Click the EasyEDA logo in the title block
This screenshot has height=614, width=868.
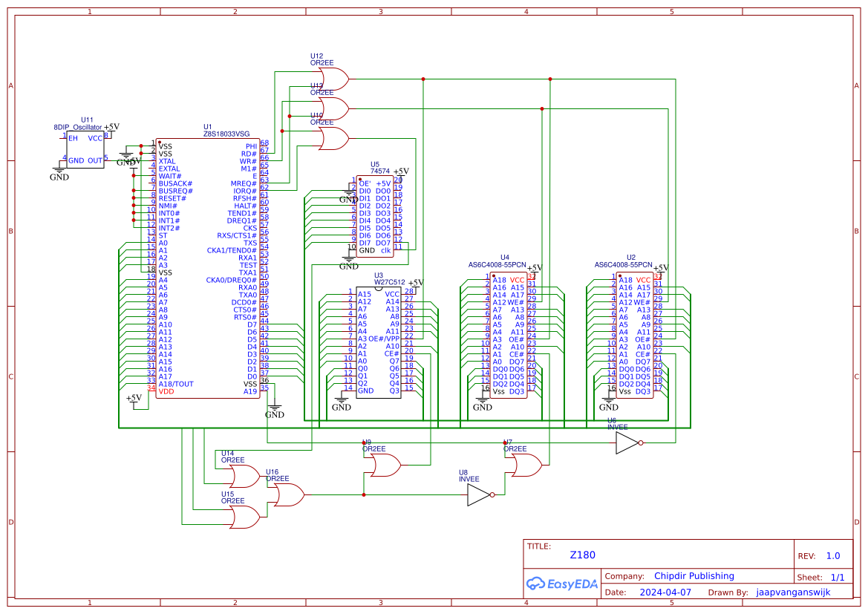pos(563,584)
